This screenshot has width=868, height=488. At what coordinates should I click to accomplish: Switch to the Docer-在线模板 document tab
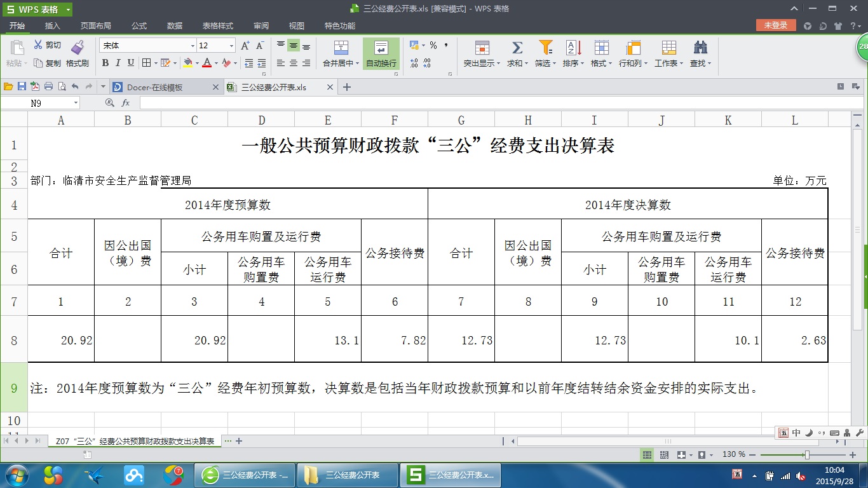pyautogui.click(x=161, y=87)
